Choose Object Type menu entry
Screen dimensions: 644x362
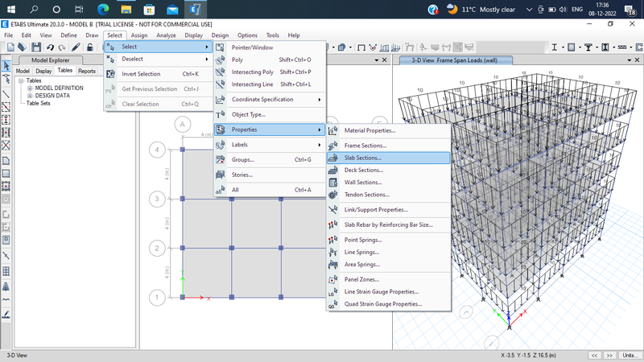pyautogui.click(x=270, y=114)
